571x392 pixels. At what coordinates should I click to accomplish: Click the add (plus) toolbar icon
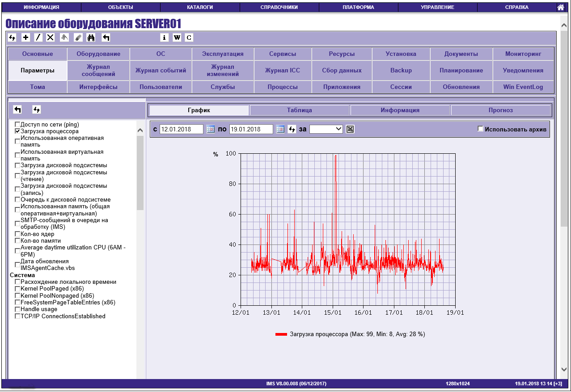point(26,38)
